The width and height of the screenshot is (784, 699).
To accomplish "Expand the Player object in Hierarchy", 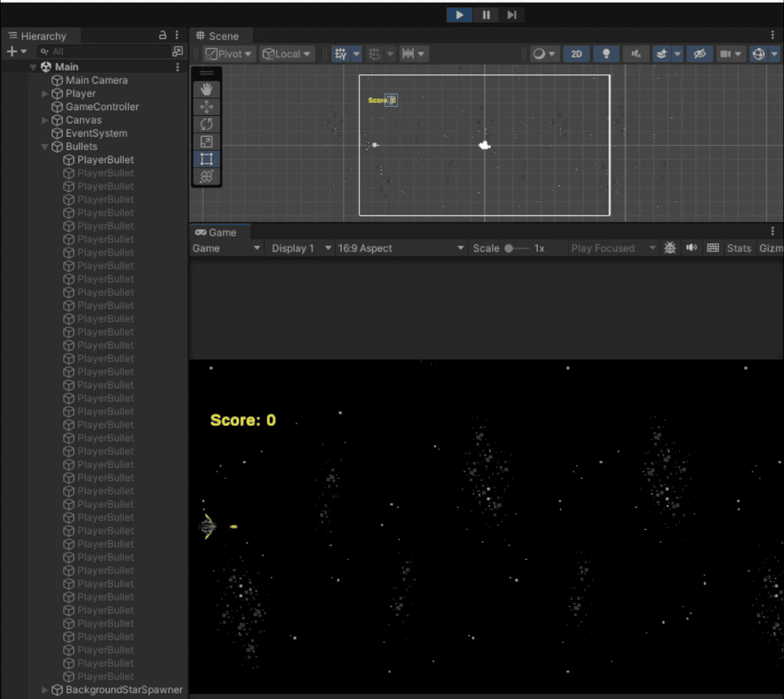I will (45, 94).
